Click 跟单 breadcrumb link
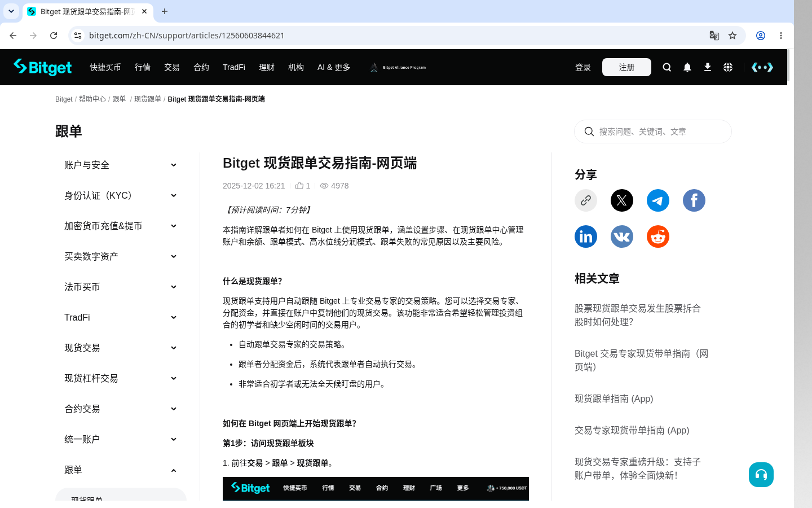Screen dimensions: 812x508 [x=119, y=99]
